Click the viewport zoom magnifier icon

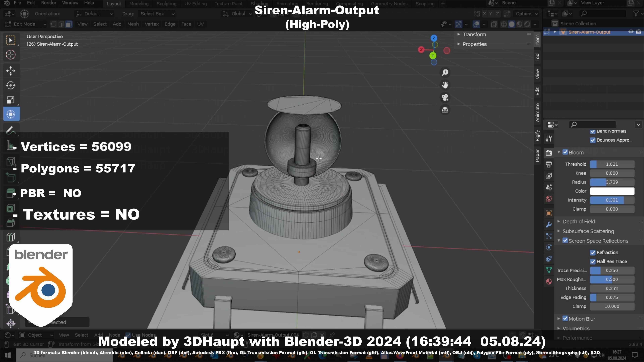point(445,73)
